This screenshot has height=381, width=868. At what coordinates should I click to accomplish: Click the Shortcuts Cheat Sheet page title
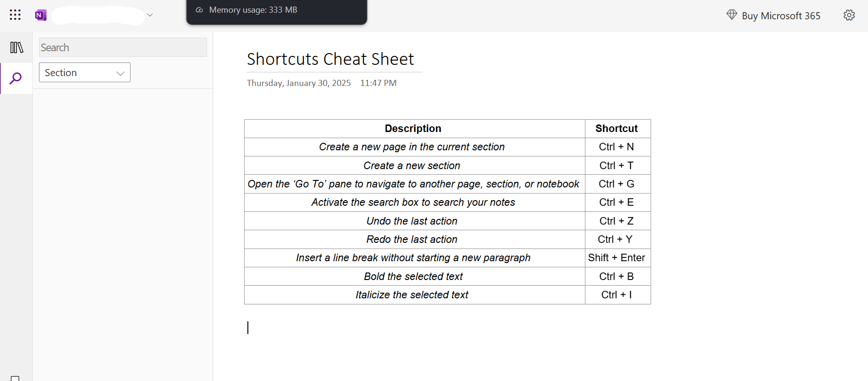[x=330, y=59]
